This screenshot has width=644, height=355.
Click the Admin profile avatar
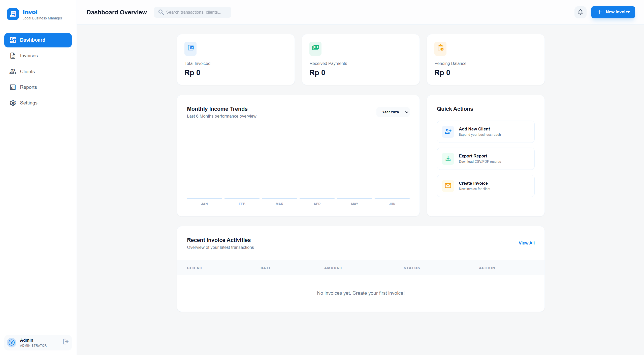tap(11, 342)
